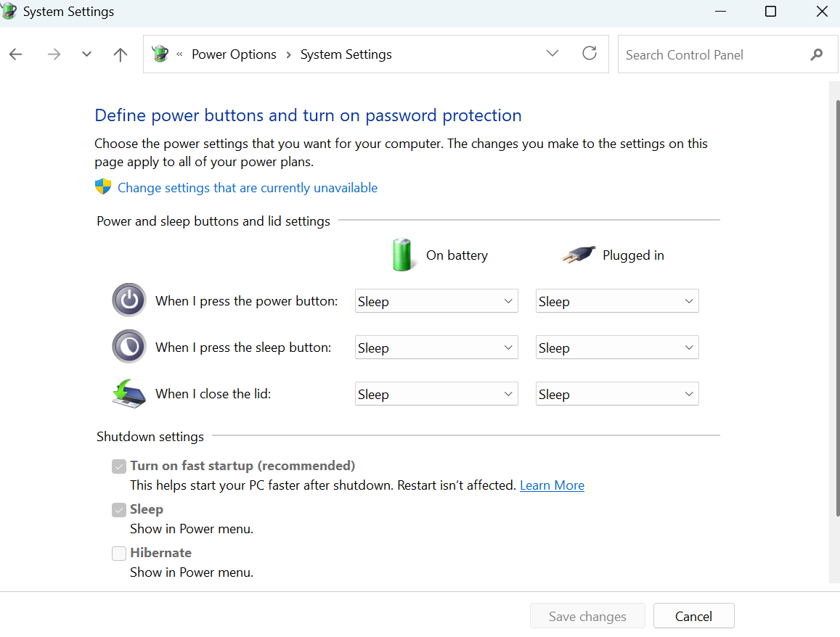
Task: Click Change settings that are currently unavailable
Action: [x=248, y=188]
